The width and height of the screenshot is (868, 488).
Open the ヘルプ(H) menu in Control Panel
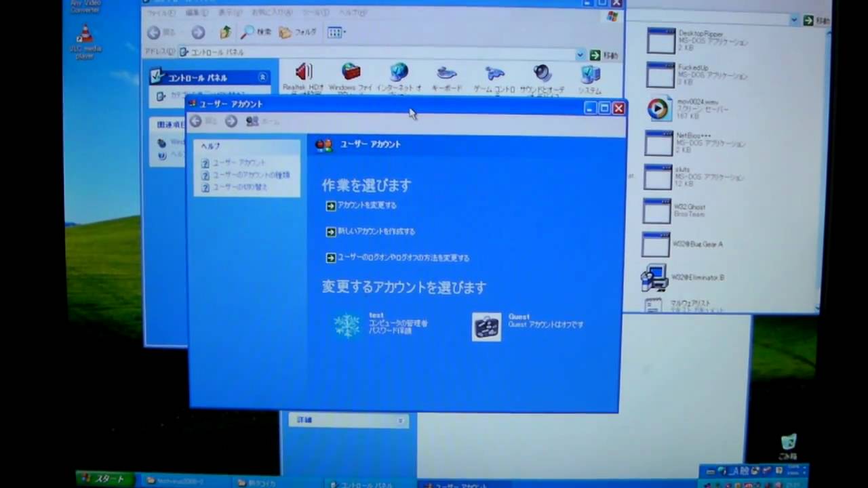coord(353,13)
